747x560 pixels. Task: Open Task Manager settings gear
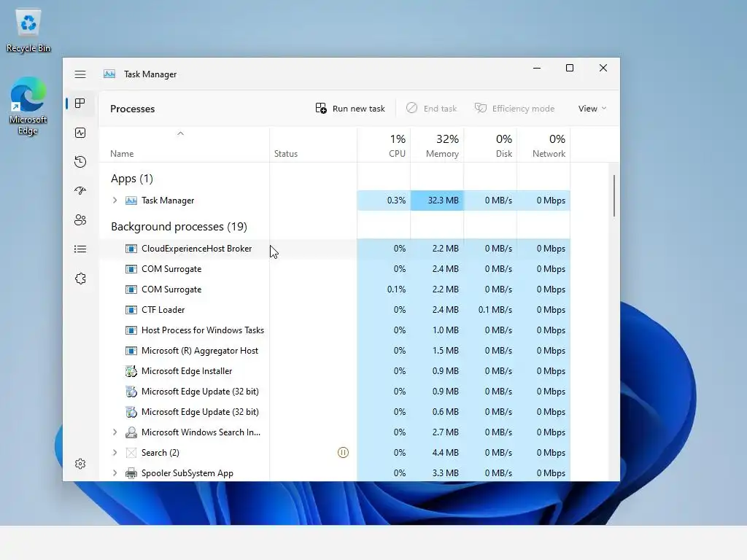tap(80, 464)
